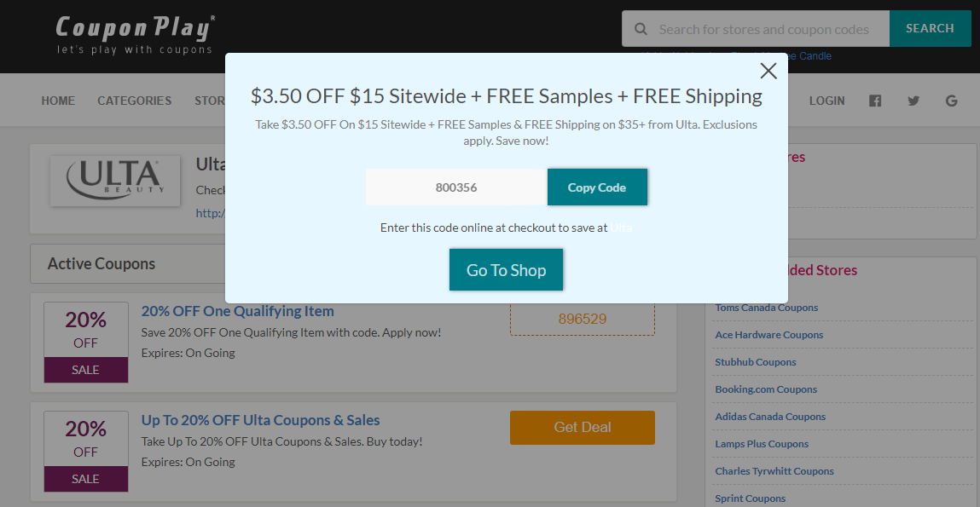The image size is (980, 507).
Task: Copy the 800356 coupon code
Action: tap(597, 187)
